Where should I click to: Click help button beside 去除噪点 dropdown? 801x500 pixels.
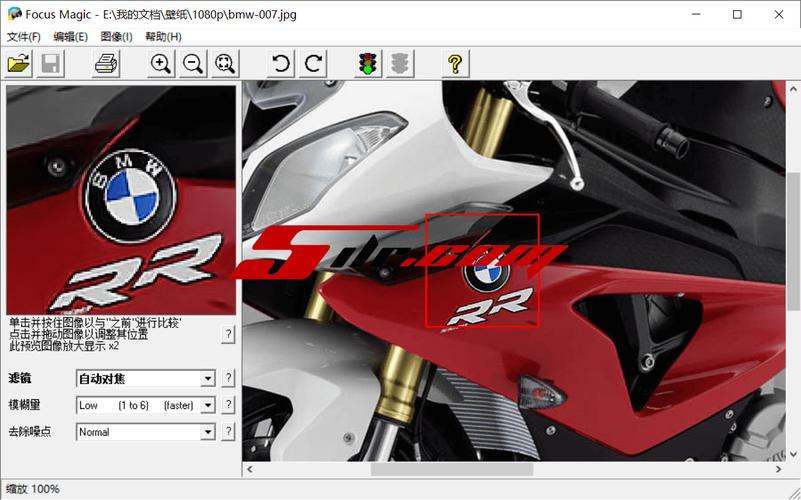(228, 432)
